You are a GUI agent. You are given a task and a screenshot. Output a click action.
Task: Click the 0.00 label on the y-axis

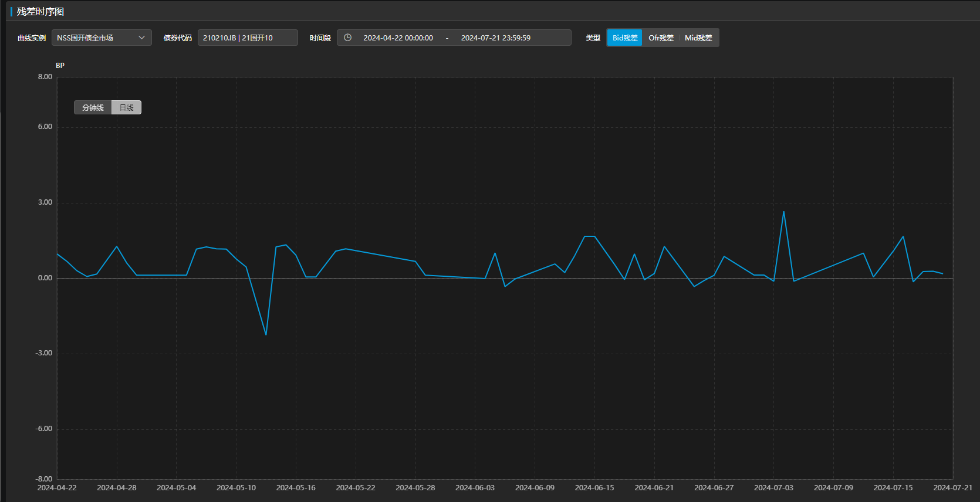click(x=45, y=278)
